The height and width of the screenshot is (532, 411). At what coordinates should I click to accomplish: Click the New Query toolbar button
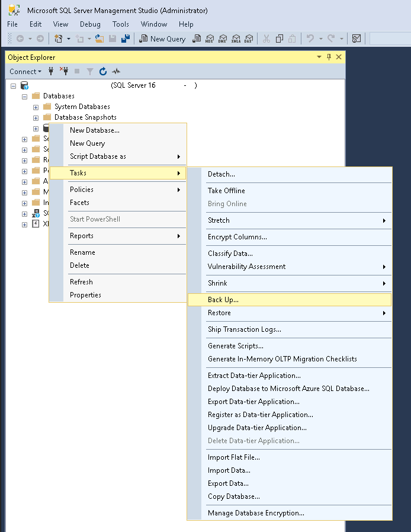(162, 39)
